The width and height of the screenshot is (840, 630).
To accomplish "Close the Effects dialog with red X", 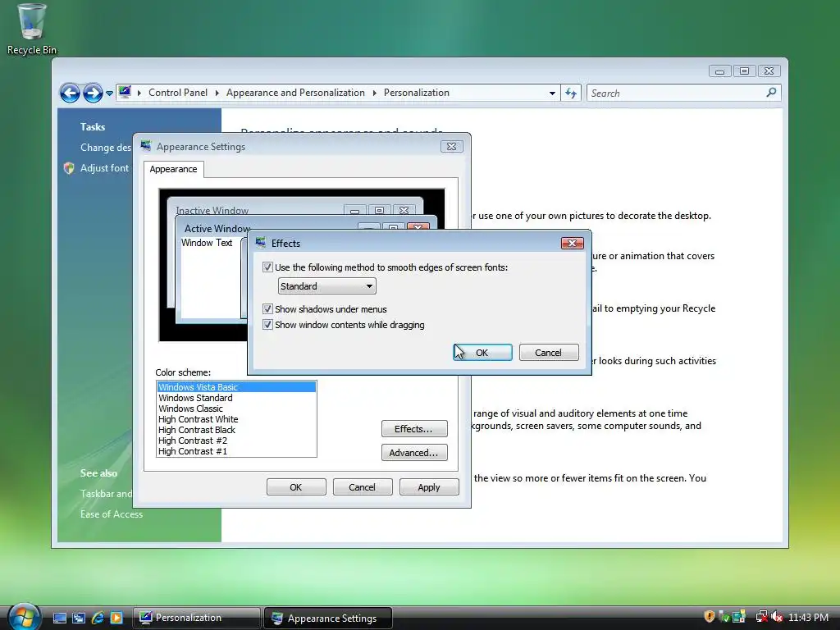I will pos(572,243).
